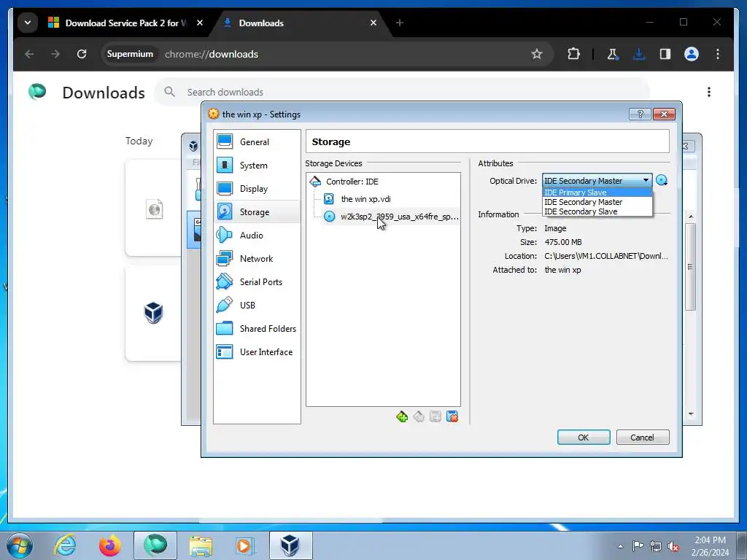Open the General settings category
Image resolution: width=747 pixels, height=560 pixels.
[x=257, y=142]
